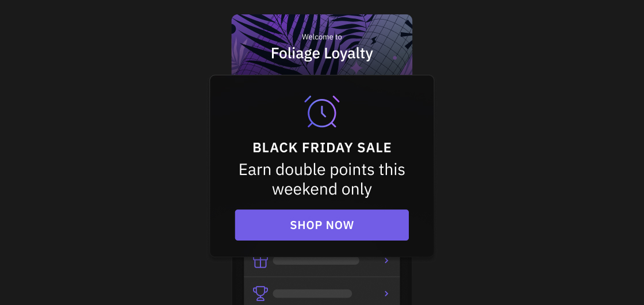
Task: Click the sparkle star on the banner
Action: (x=356, y=67)
